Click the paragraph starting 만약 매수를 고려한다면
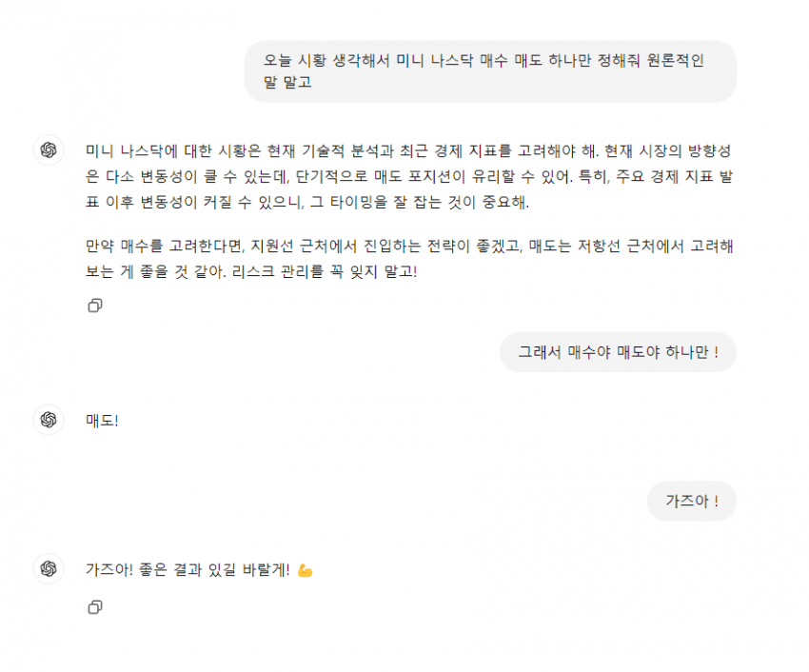 point(409,259)
